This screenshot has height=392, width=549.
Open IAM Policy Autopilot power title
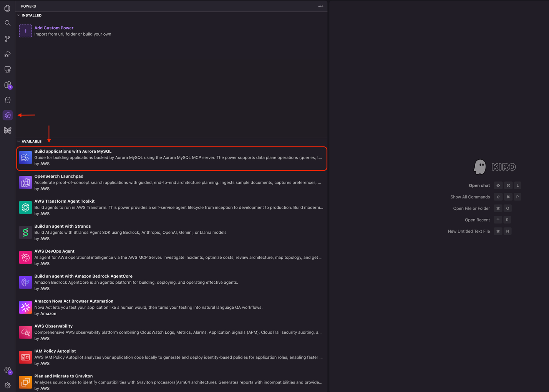[55, 351]
